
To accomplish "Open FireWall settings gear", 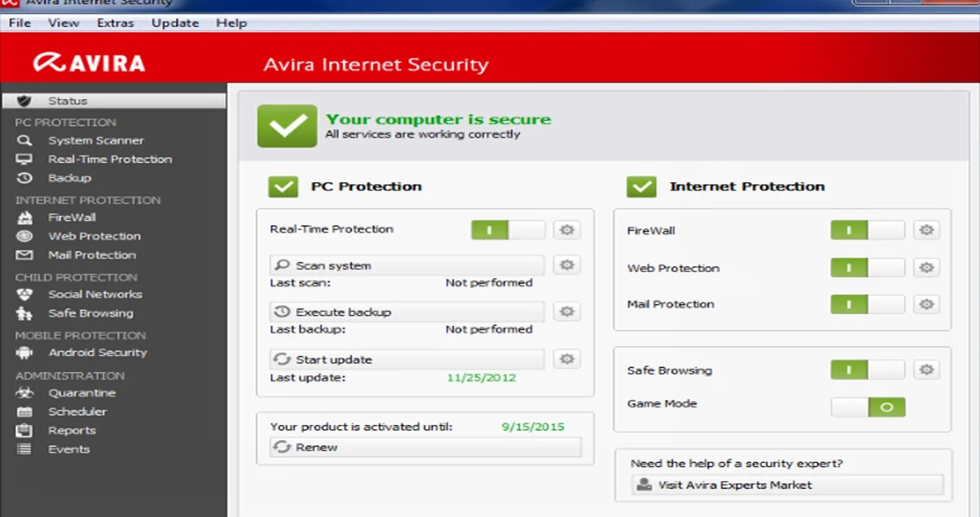I will click(926, 230).
